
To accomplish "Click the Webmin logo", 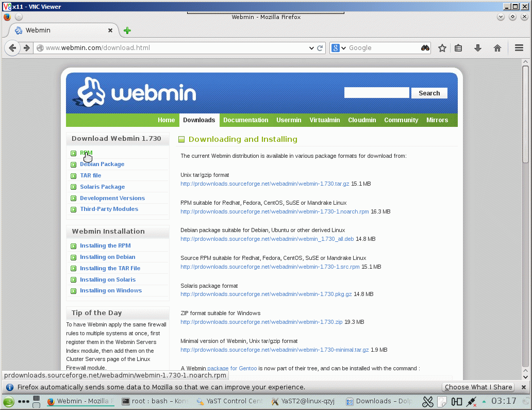I will tap(135, 92).
